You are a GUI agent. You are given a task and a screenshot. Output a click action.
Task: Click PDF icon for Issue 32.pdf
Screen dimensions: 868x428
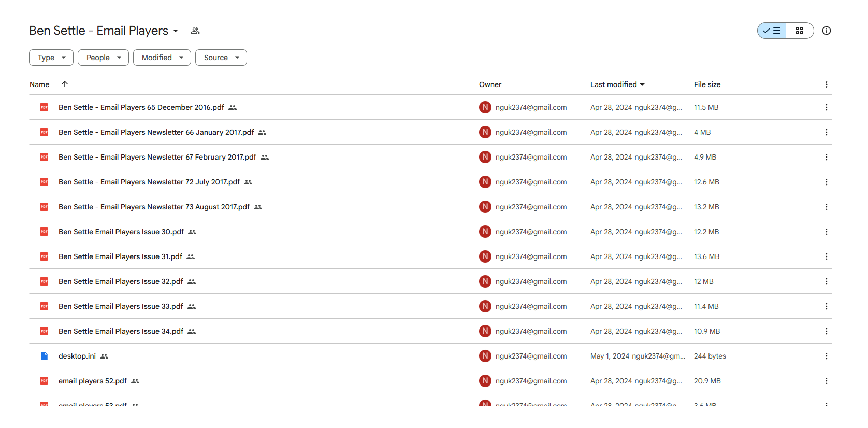point(44,281)
